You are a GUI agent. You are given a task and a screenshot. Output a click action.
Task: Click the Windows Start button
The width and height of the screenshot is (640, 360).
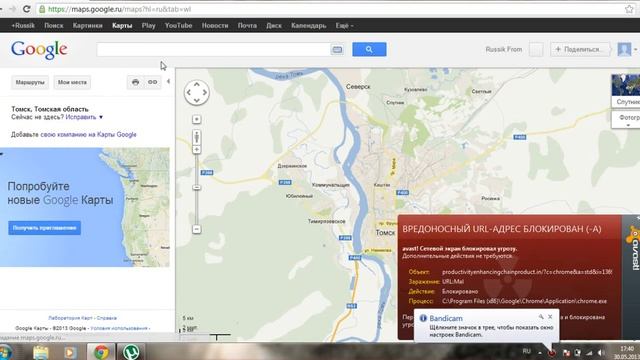pyautogui.click(x=6, y=352)
